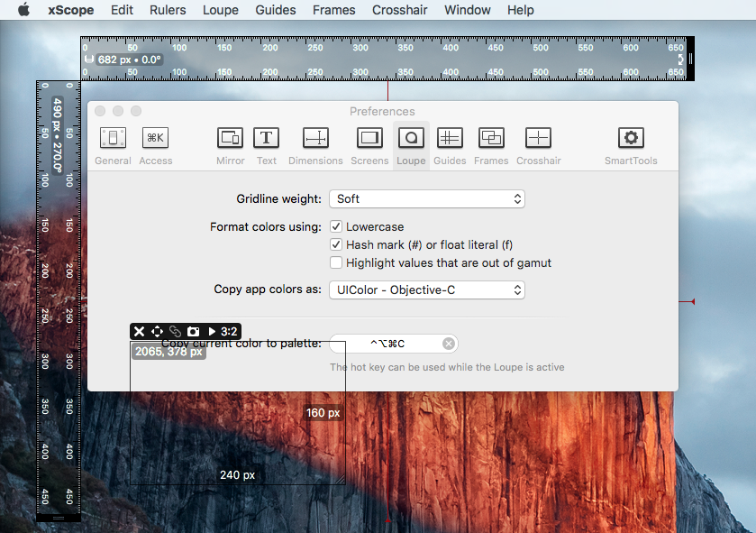
Task: Click the frame move crosshair icon
Action: pyautogui.click(x=157, y=331)
